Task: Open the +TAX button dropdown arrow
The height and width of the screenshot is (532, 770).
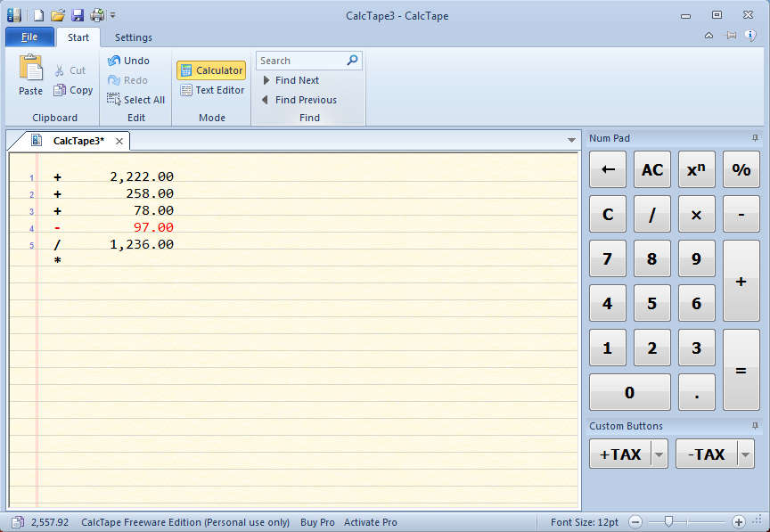Action: (x=659, y=454)
